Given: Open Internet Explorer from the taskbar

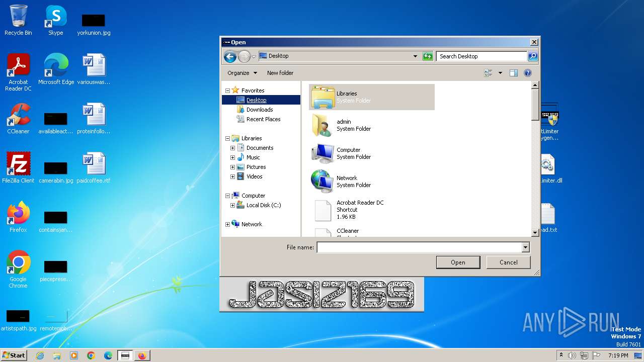Looking at the screenshot, I should 40,355.
